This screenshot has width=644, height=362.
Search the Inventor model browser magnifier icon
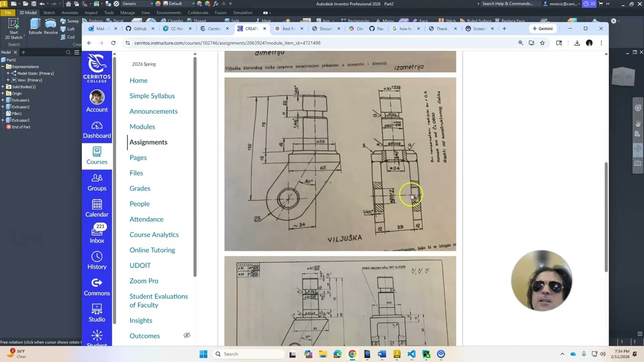coord(68,52)
